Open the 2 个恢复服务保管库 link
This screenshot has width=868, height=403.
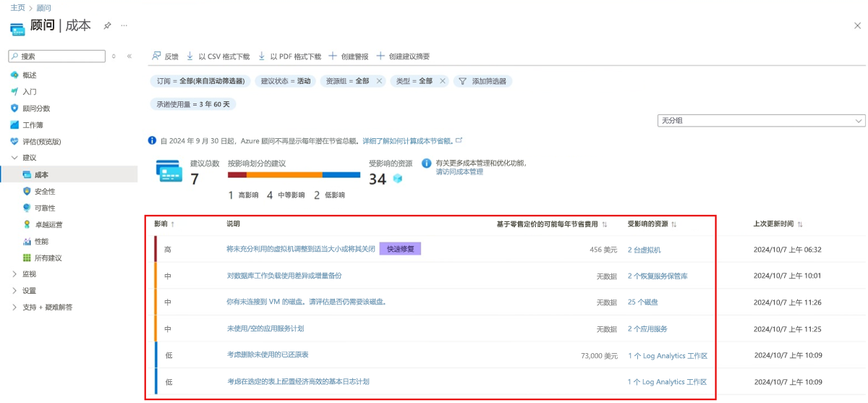(x=658, y=276)
